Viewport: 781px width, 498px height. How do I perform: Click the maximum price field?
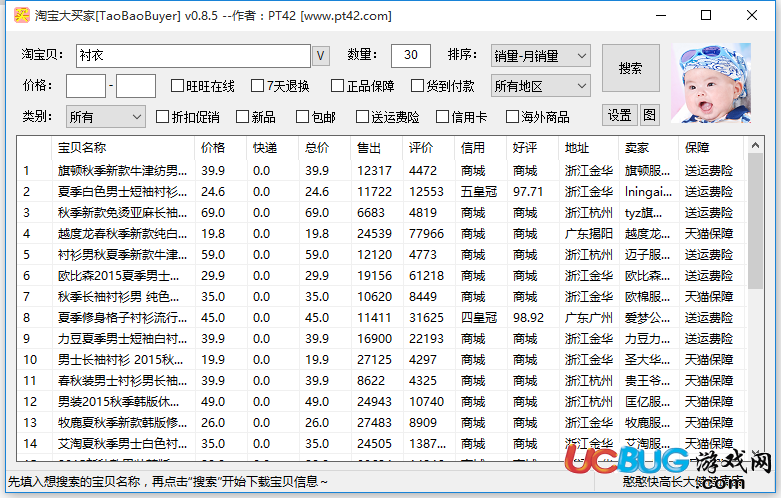(x=136, y=86)
